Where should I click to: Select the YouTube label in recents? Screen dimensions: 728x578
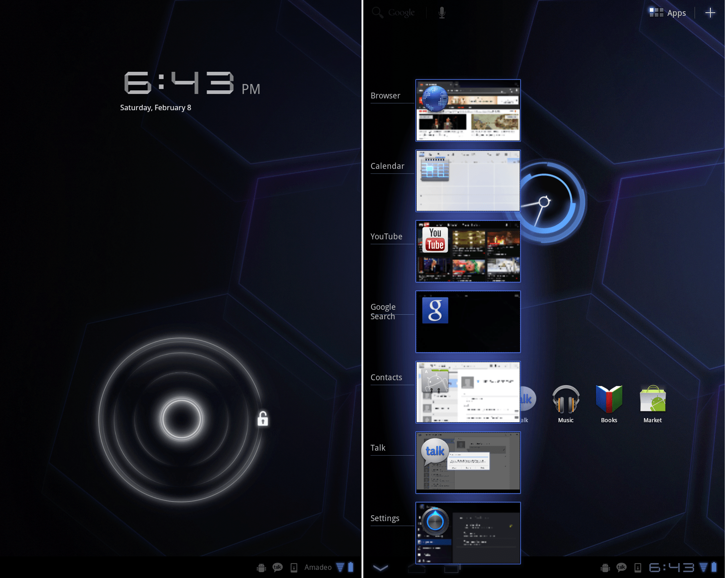coord(386,237)
